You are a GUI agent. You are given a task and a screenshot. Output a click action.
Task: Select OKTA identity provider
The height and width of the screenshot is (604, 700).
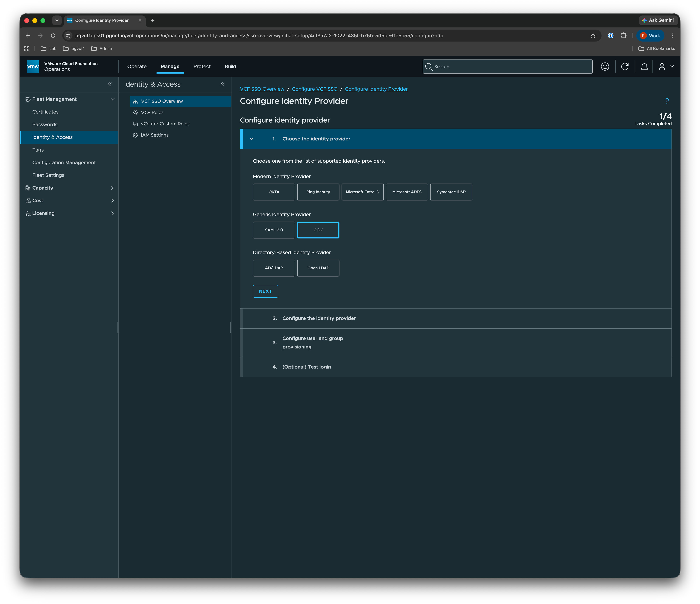274,192
